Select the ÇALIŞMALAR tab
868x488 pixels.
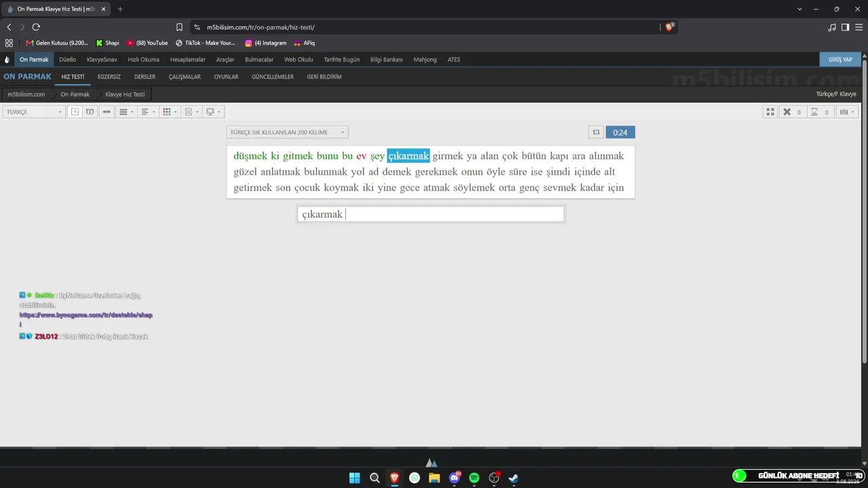185,77
